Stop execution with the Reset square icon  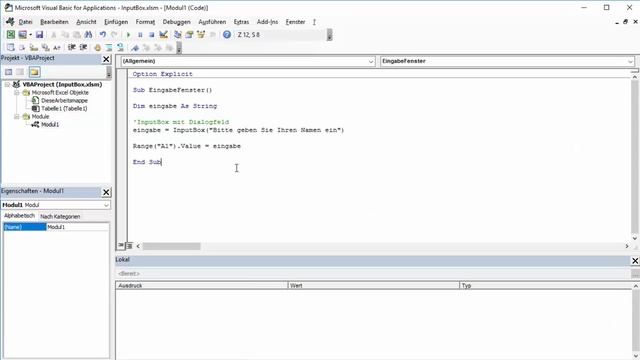coord(151,35)
